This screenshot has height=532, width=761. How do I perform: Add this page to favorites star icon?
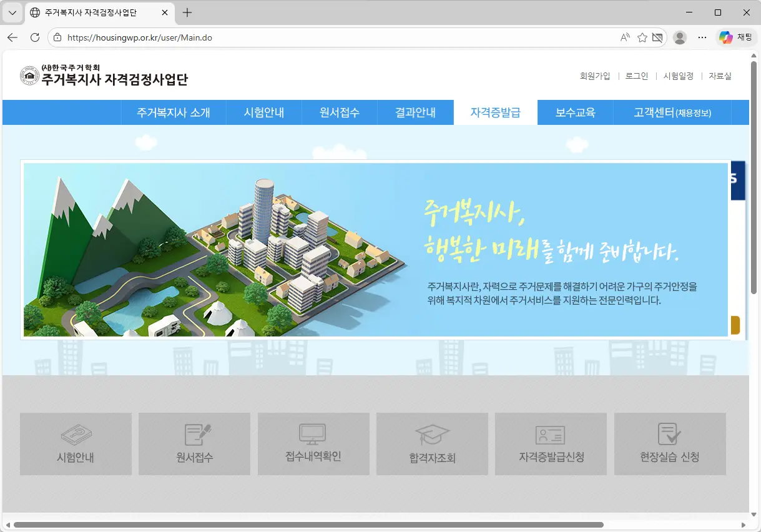[642, 37]
